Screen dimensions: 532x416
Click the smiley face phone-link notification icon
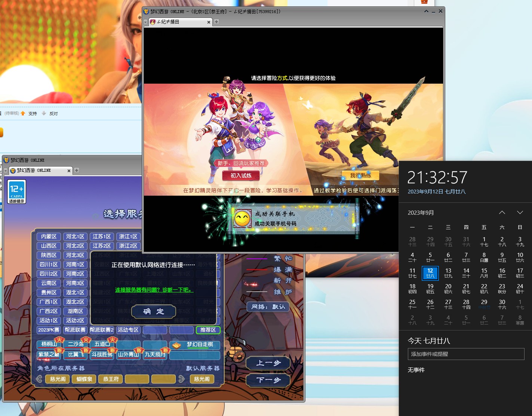242,218
